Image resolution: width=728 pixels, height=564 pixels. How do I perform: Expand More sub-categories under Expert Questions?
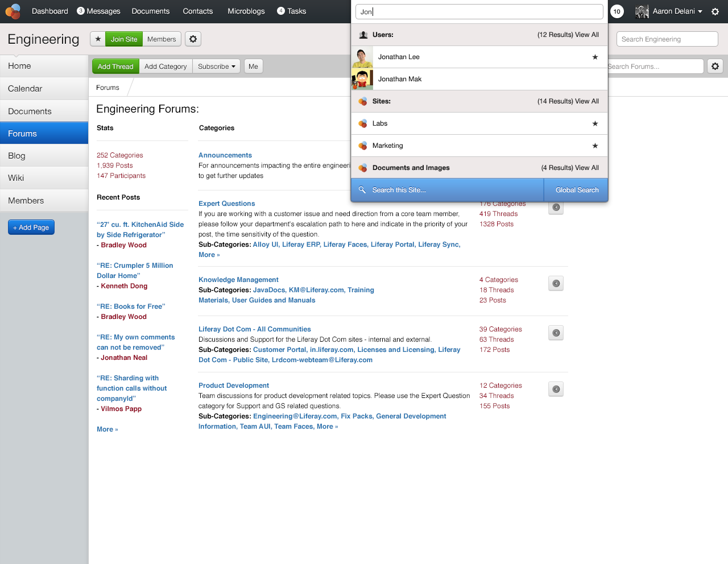[x=209, y=255]
